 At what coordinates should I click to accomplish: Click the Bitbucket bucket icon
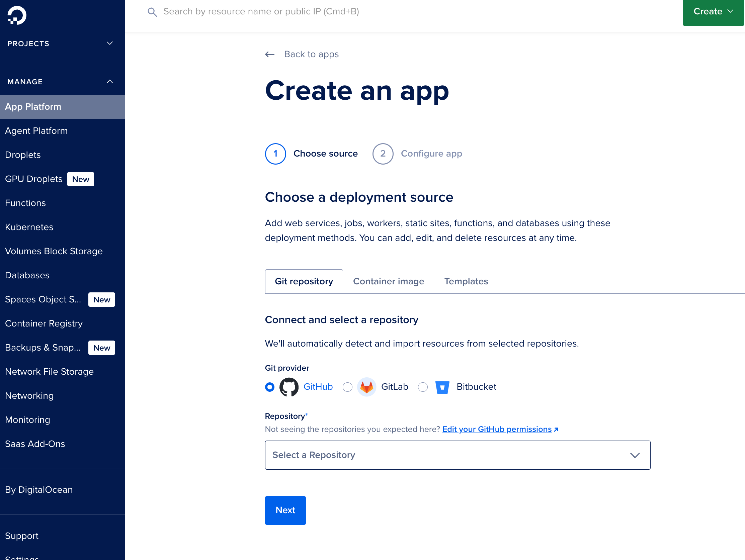pyautogui.click(x=442, y=387)
